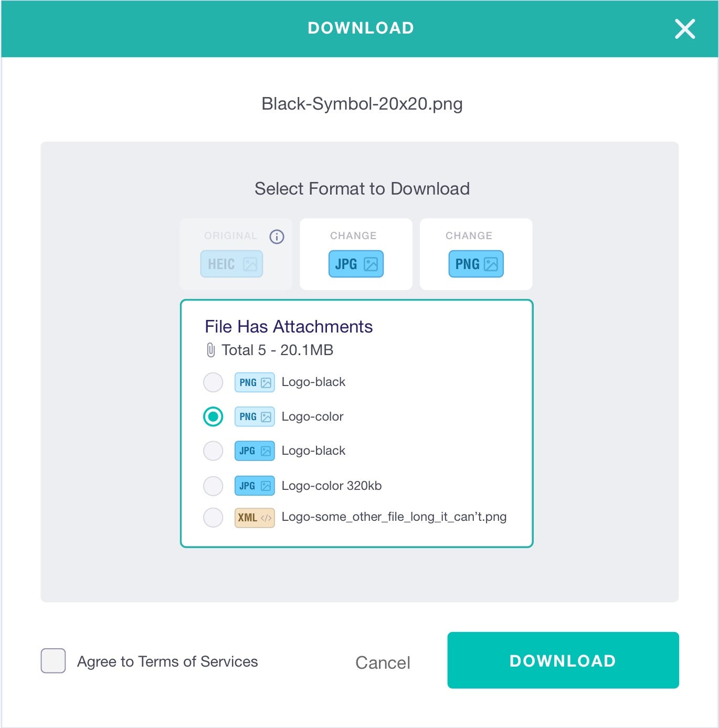Click the image icon inside the PNG change button
This screenshot has width=719, height=728.
click(490, 264)
